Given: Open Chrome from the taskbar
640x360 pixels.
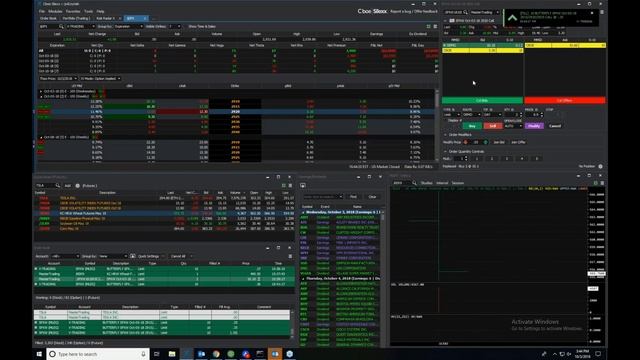Looking at the screenshot, I should click(x=216, y=354).
